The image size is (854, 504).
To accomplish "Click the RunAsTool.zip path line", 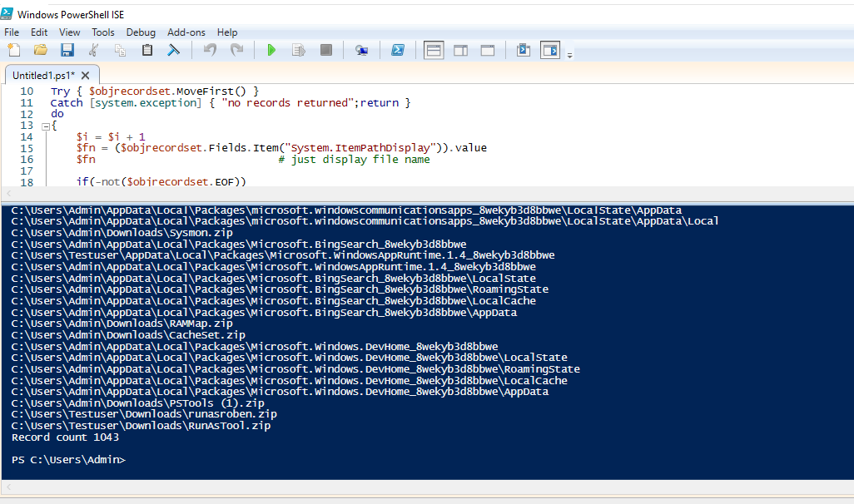I will click(141, 426).
